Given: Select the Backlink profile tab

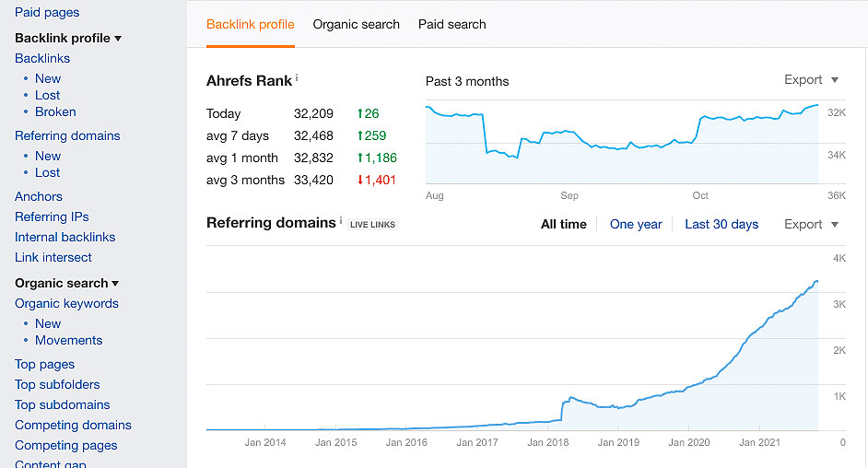Looking at the screenshot, I should (x=251, y=24).
